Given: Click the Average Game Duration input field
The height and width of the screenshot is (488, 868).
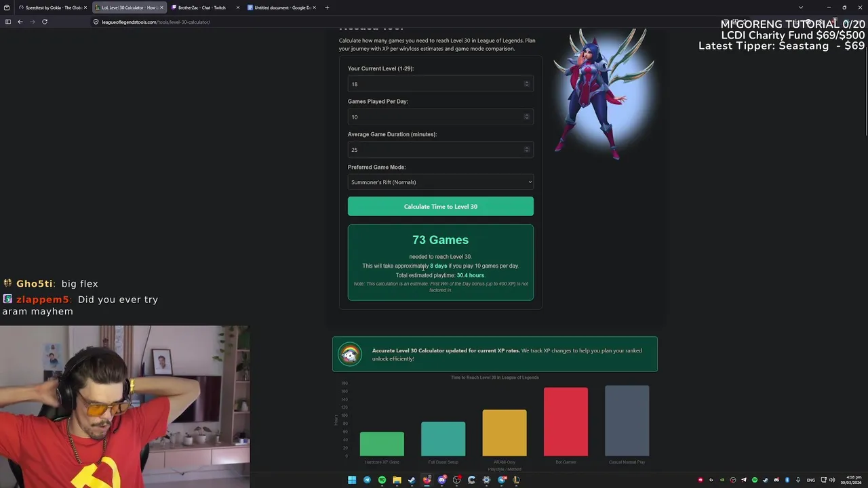Looking at the screenshot, I should pyautogui.click(x=441, y=149).
